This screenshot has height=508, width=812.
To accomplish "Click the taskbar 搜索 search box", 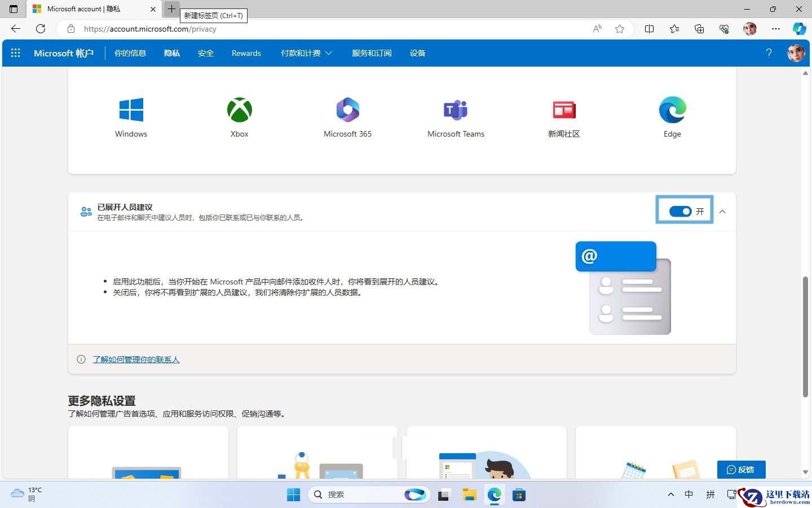I will (x=369, y=495).
